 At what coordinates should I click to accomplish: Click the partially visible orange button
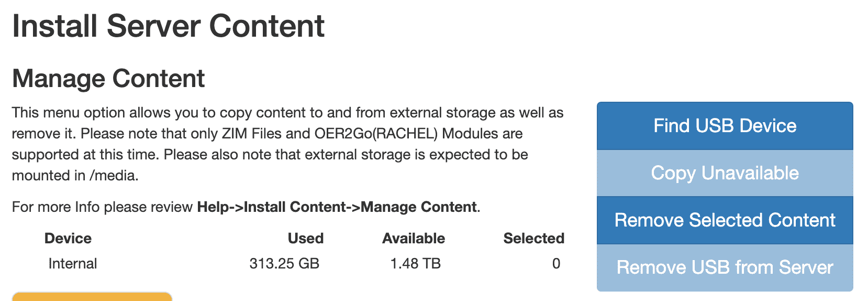click(92, 297)
